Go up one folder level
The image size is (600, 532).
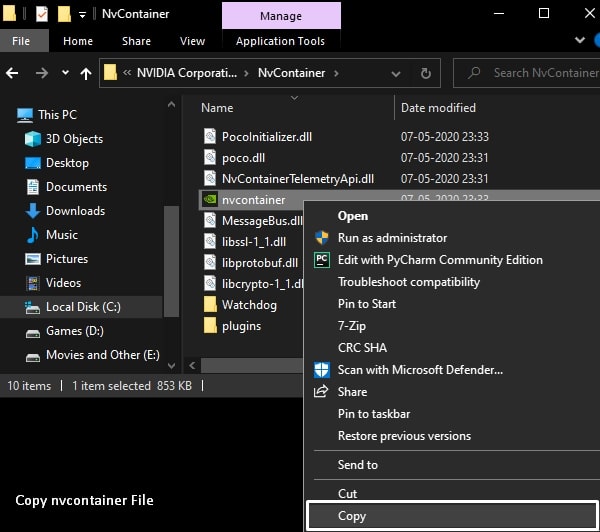86,73
